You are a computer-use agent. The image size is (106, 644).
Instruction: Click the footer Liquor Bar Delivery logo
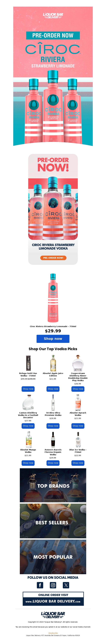pyautogui.click(x=53, y=615)
